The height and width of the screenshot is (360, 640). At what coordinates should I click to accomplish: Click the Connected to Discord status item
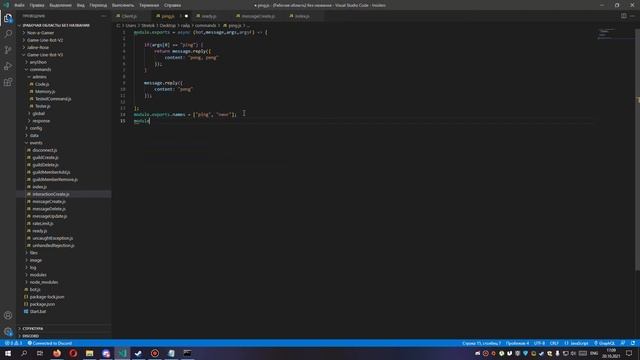point(49,343)
